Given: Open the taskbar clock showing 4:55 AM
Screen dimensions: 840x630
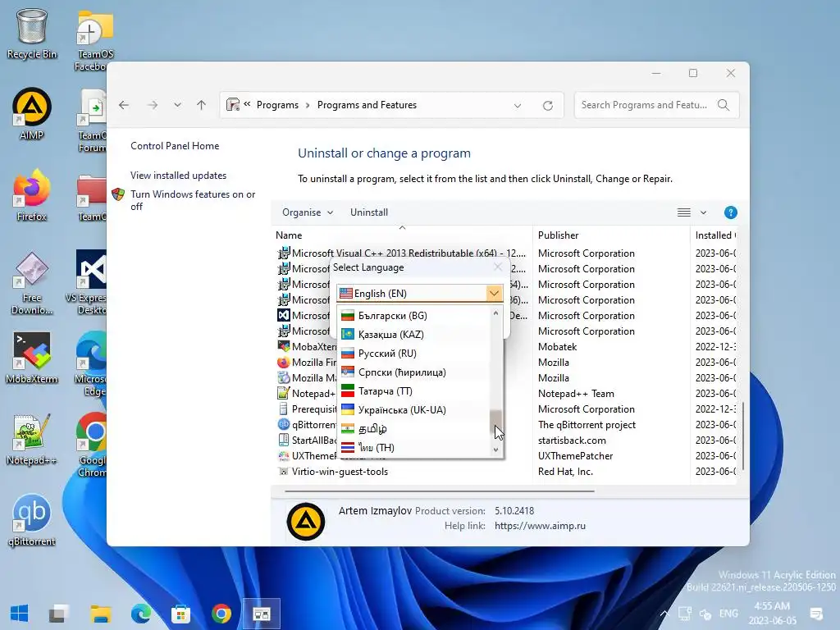Looking at the screenshot, I should tap(771, 614).
